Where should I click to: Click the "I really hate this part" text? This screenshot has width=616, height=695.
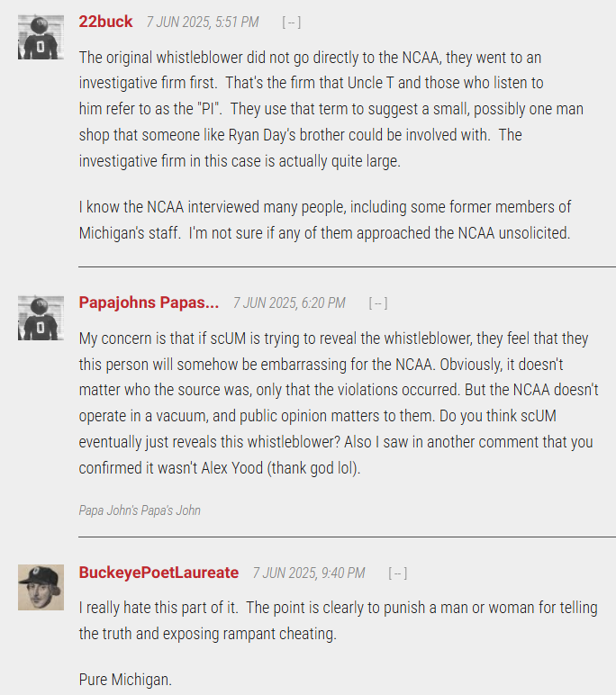[338, 620]
